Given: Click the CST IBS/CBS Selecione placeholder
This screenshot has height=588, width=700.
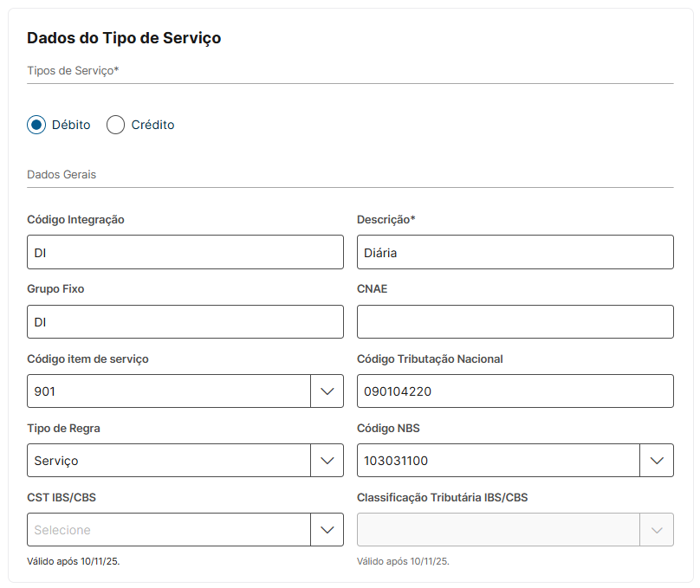Looking at the screenshot, I should (169, 529).
